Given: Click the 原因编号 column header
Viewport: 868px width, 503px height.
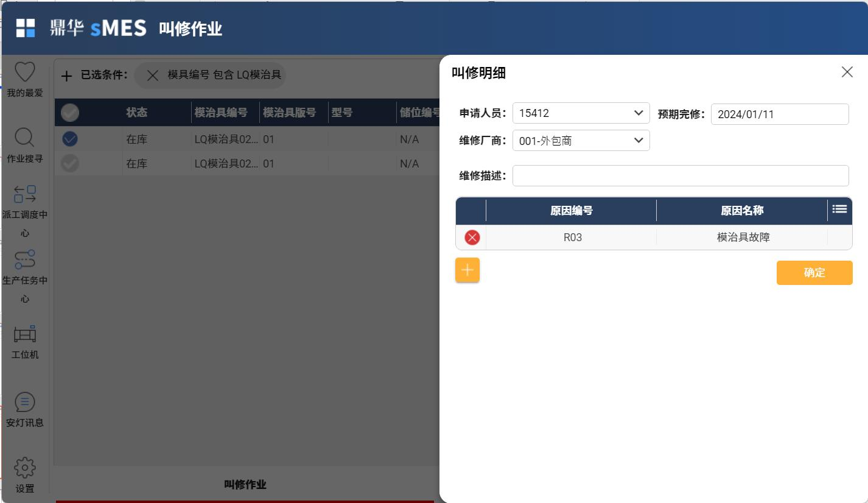Looking at the screenshot, I should [572, 211].
